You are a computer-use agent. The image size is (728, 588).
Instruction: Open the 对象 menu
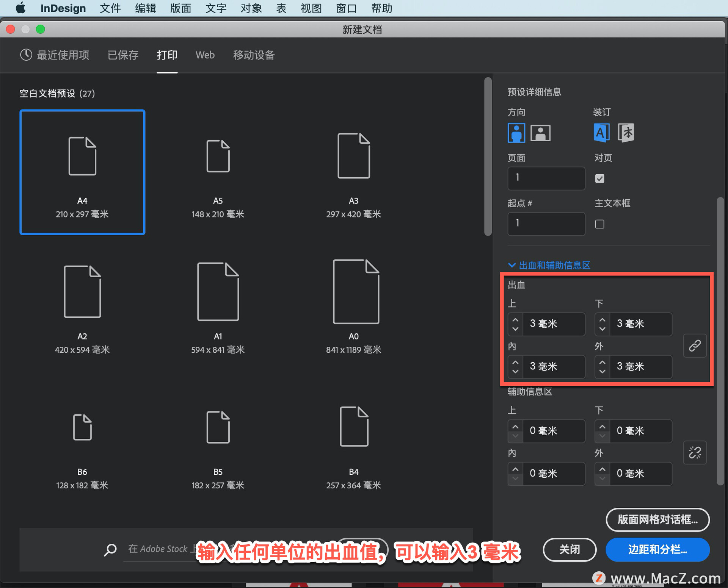[x=251, y=8]
